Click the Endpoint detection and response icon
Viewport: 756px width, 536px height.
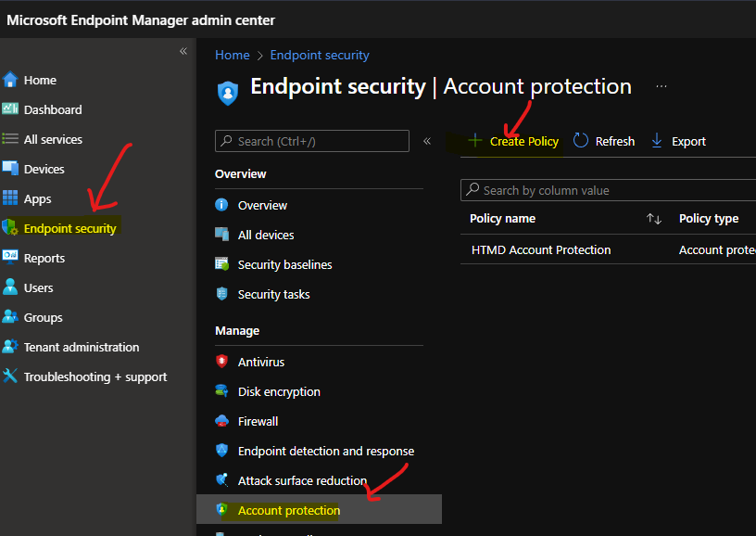221,451
